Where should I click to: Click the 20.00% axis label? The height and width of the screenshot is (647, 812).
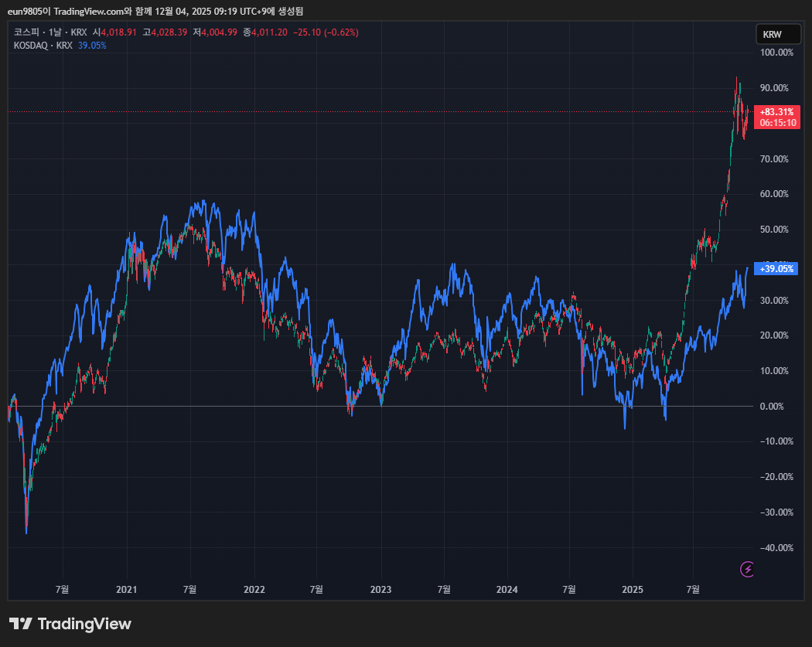pos(774,335)
